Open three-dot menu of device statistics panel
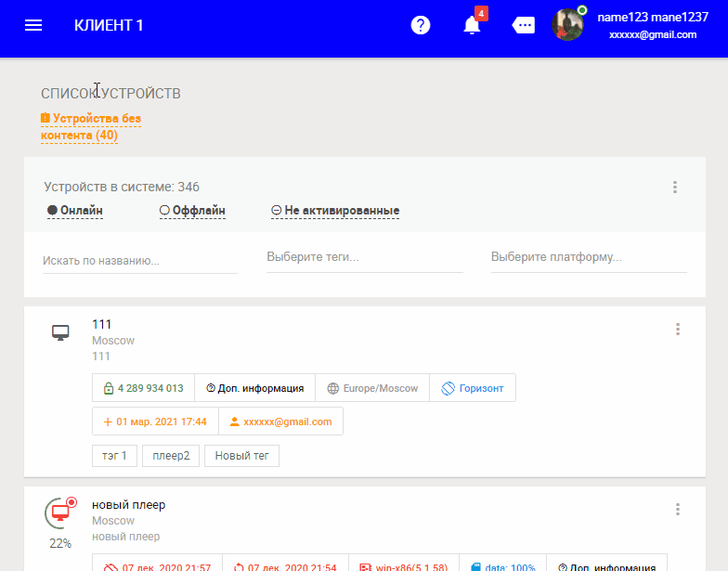Image resolution: width=728 pixels, height=571 pixels. click(x=675, y=188)
